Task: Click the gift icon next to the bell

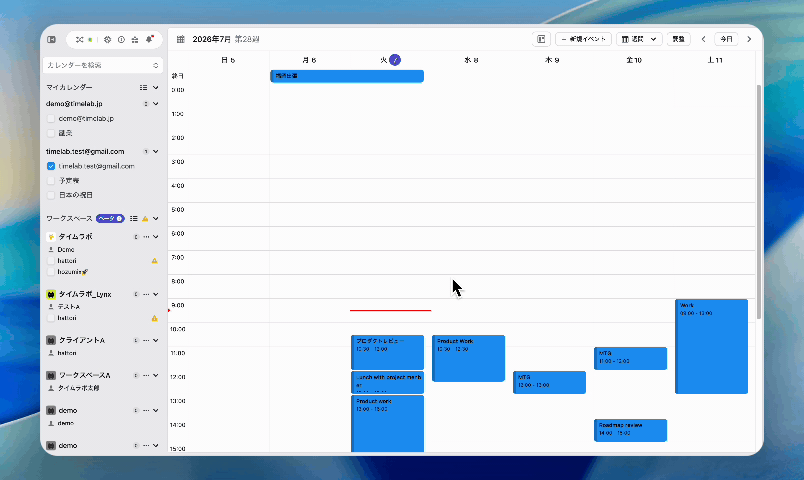Action: 135,39
